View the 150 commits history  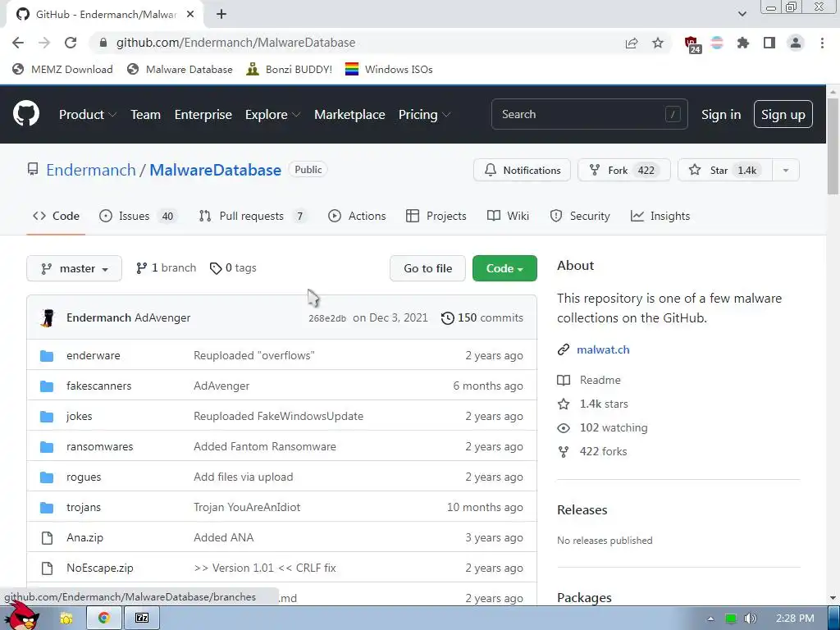click(x=482, y=318)
